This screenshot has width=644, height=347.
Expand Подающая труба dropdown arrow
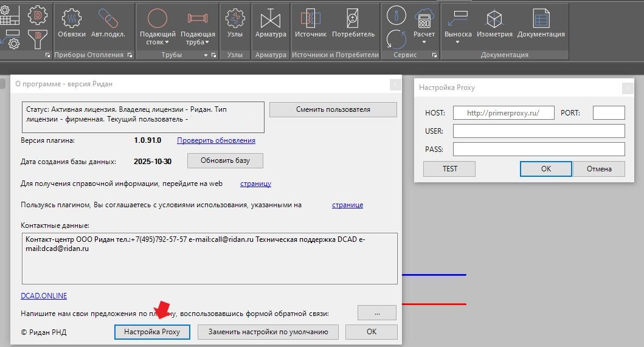point(207,43)
